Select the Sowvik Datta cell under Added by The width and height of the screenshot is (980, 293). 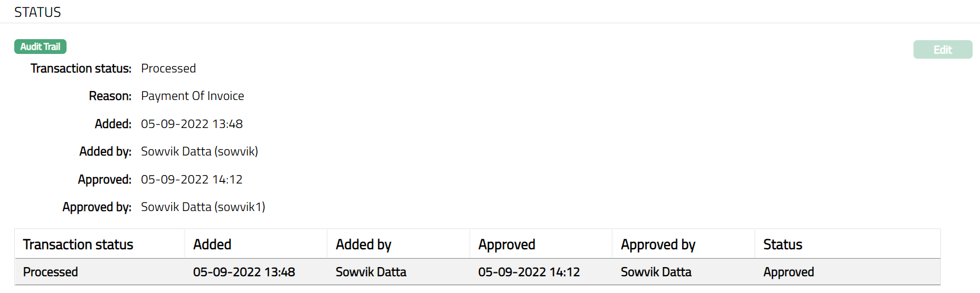pos(371,272)
